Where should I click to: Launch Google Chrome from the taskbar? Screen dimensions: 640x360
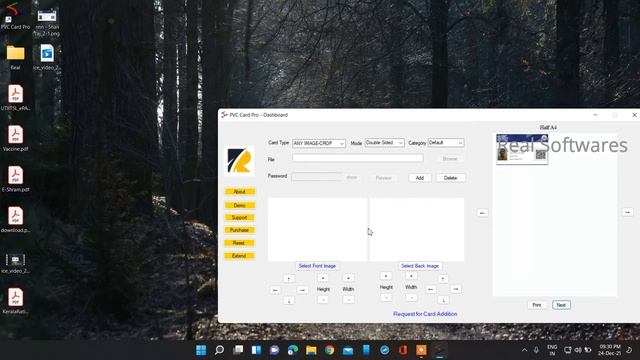(329, 350)
